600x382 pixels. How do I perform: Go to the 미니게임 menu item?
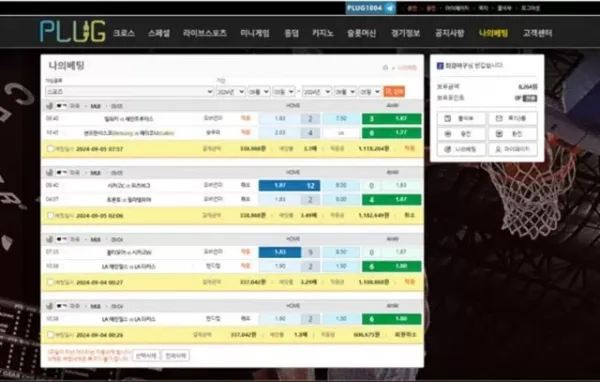click(x=255, y=33)
